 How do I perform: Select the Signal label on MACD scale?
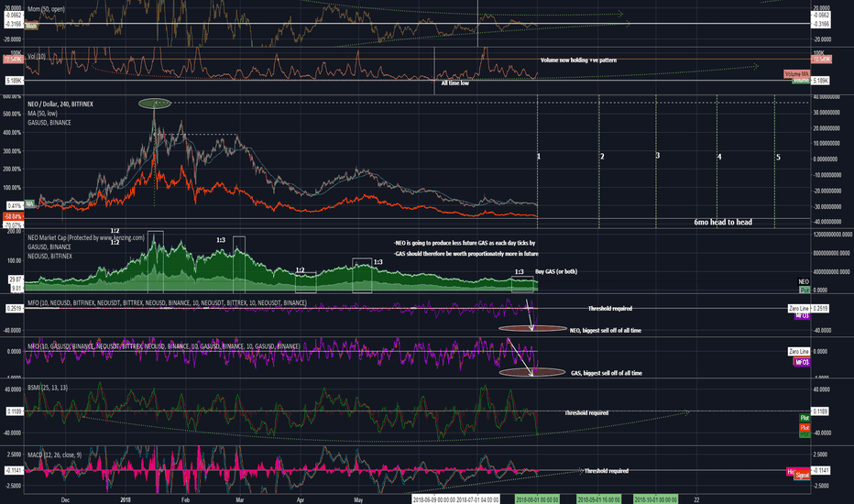[802, 475]
